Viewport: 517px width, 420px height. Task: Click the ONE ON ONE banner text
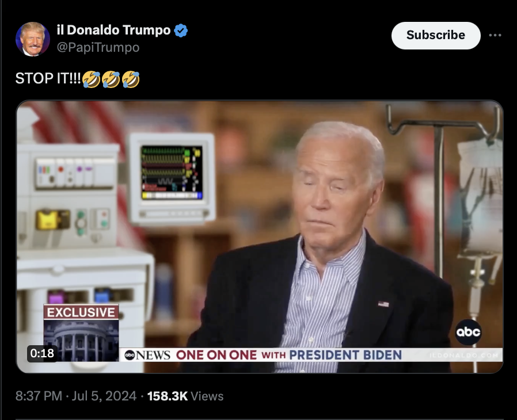[x=216, y=355]
